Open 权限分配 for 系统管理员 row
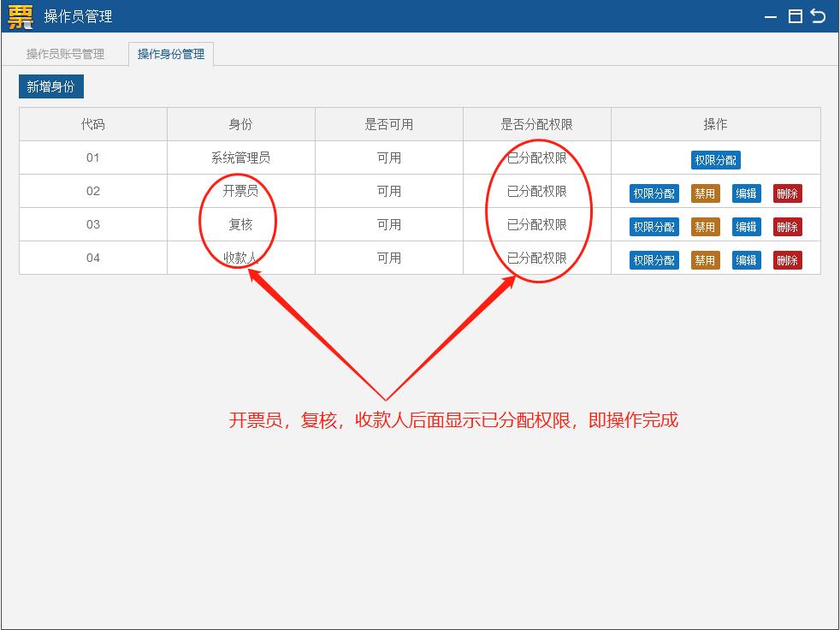Viewport: 840px width, 630px height. point(714,159)
